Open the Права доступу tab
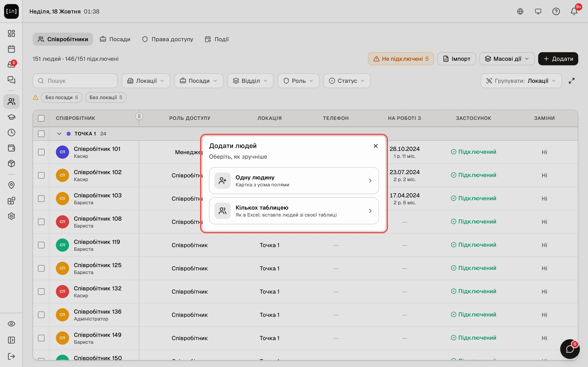The image size is (588, 367). [168, 39]
